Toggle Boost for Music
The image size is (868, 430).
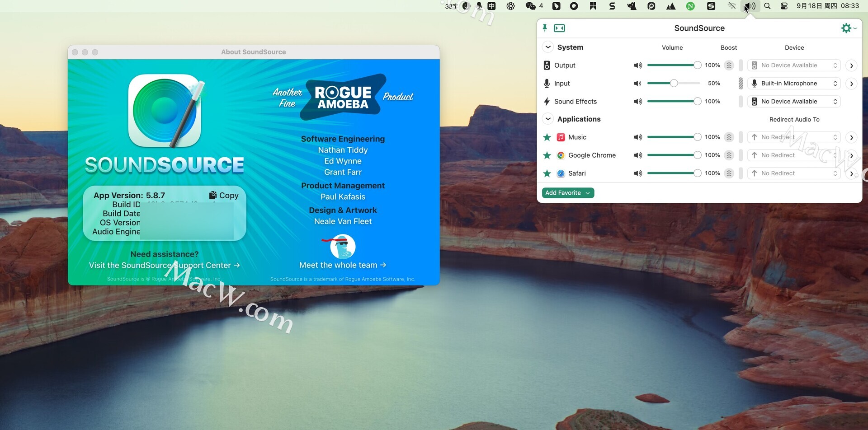729,137
